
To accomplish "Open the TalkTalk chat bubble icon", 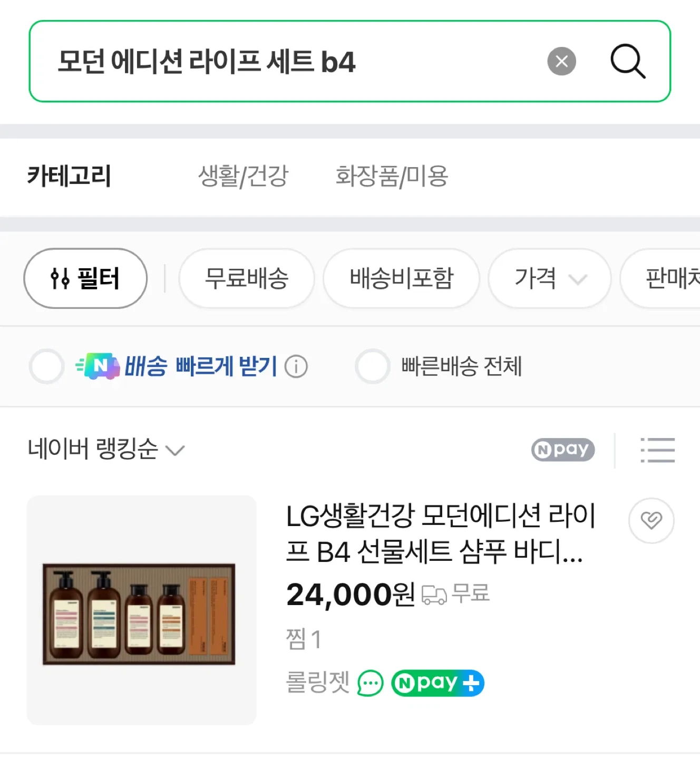I will pyautogui.click(x=370, y=683).
